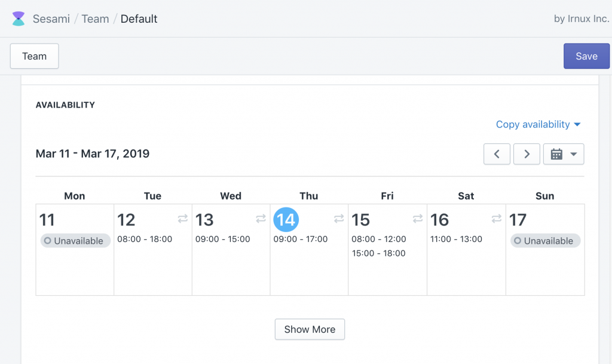The image size is (612, 364).
Task: Select day number 11
Action: tap(47, 220)
